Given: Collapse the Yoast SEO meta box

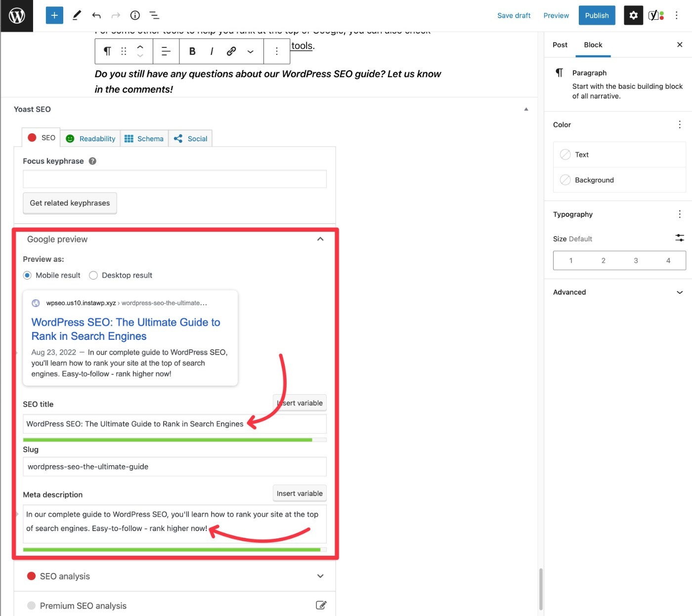Looking at the screenshot, I should pyautogui.click(x=526, y=109).
